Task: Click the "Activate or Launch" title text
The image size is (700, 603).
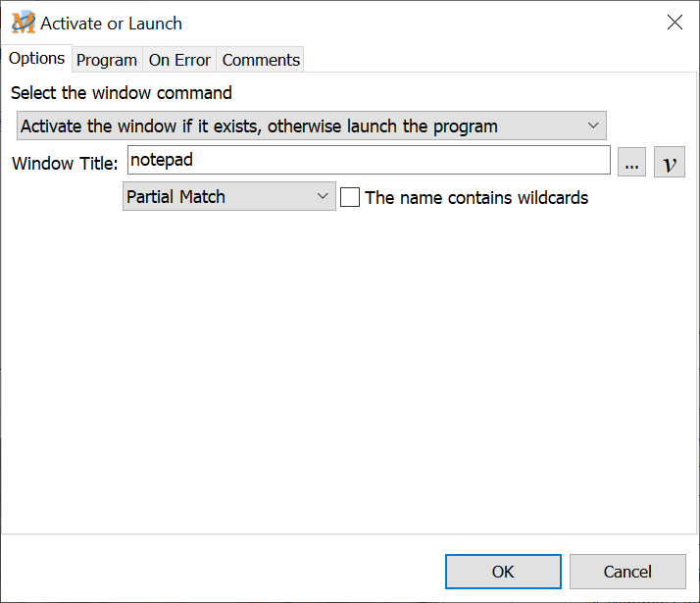Action: click(x=111, y=24)
